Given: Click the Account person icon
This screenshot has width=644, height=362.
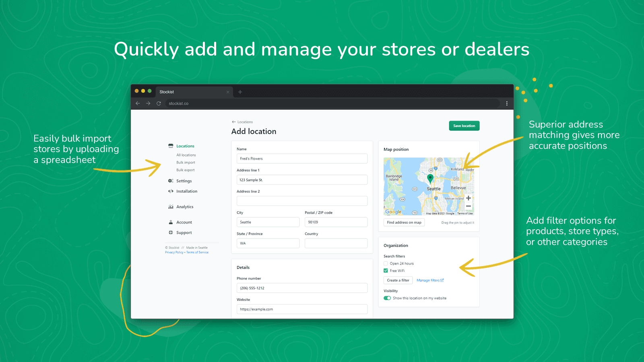Looking at the screenshot, I should coord(171,222).
